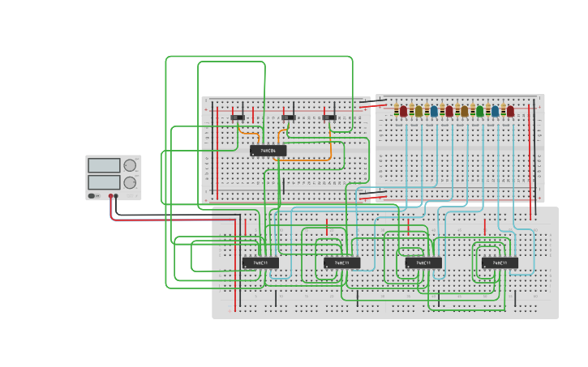The height and width of the screenshot is (367, 588).
Task: Select the last red LED on the right
Action: click(x=510, y=111)
